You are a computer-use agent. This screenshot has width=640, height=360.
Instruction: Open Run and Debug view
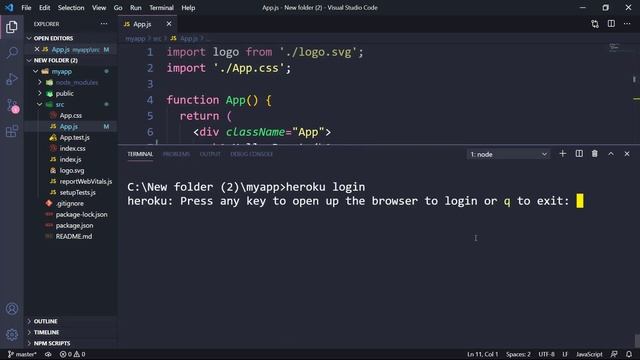tap(12, 79)
